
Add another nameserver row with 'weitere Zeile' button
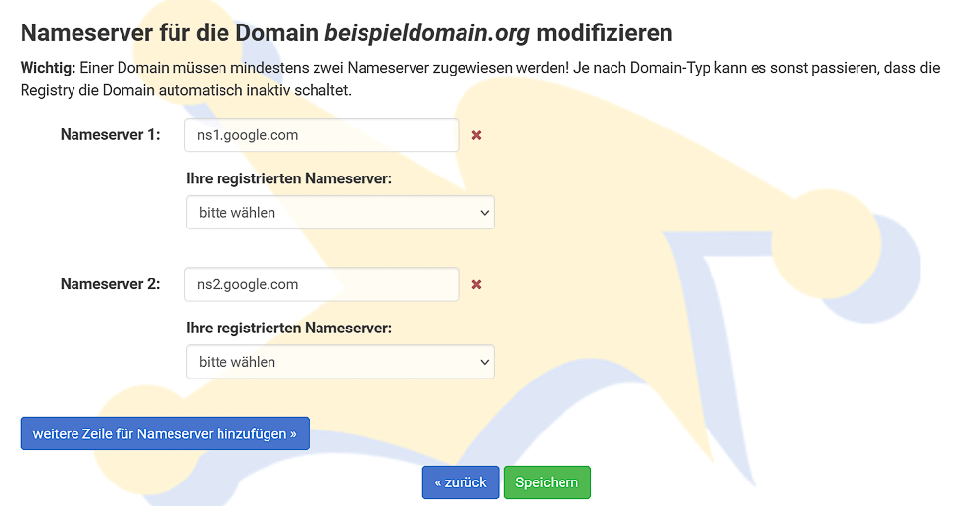point(165,433)
